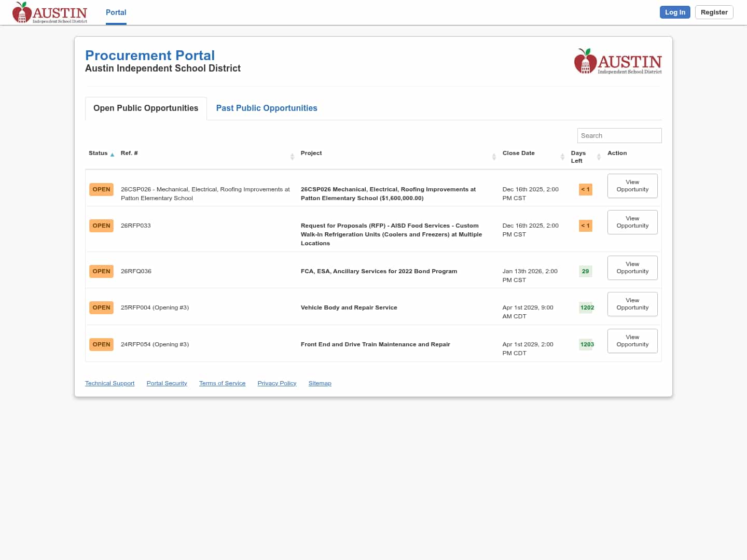This screenshot has width=747, height=560.
Task: Sort by Days Left column arrows
Action: (x=599, y=157)
